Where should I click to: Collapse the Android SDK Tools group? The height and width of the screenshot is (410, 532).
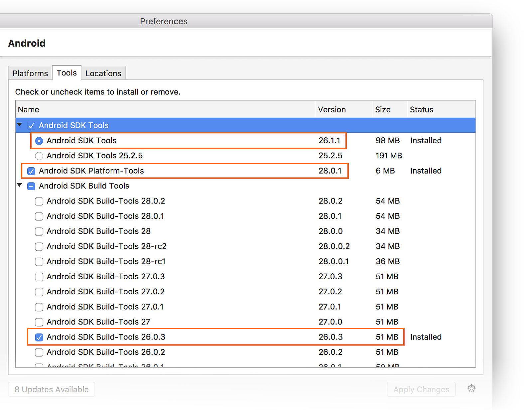pyautogui.click(x=19, y=125)
